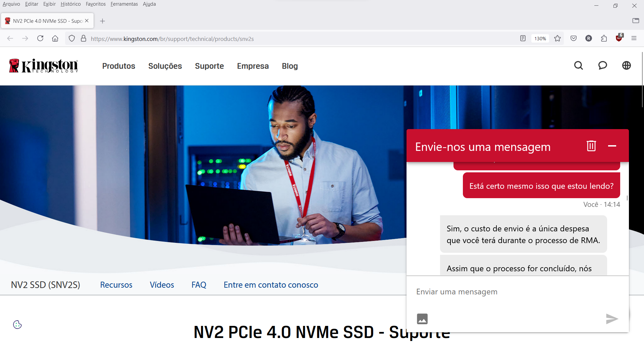Image resolution: width=644 pixels, height=342 pixels.
Task: Minimize the chat window with dash icon
Action: pos(612,146)
